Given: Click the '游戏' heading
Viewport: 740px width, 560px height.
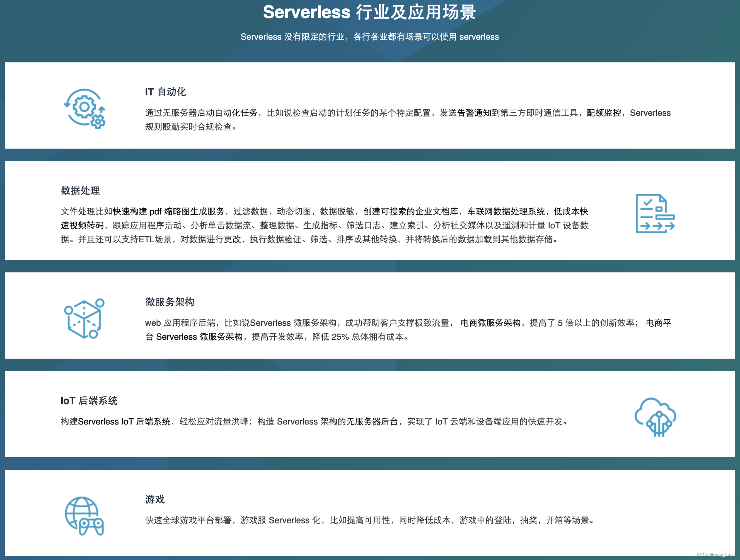Looking at the screenshot, I should 155,499.
